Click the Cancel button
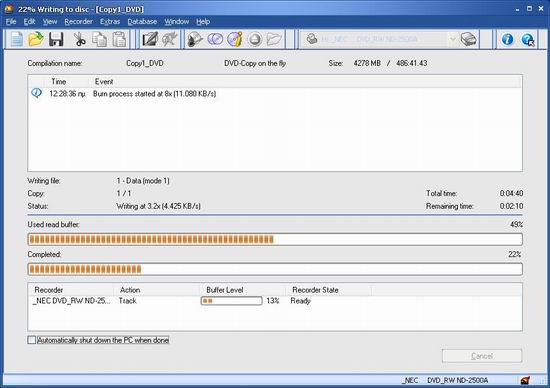Screen dimensions: 550x388 [x=482, y=356]
